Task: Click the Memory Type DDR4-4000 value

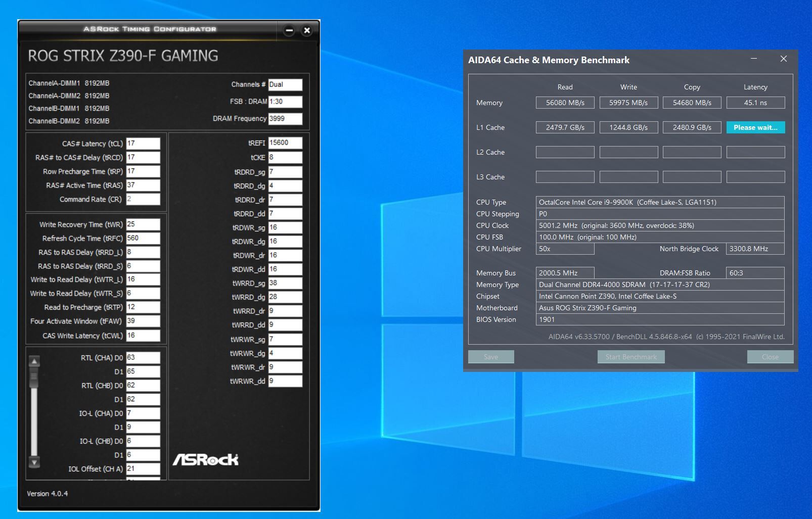Action: click(x=660, y=285)
